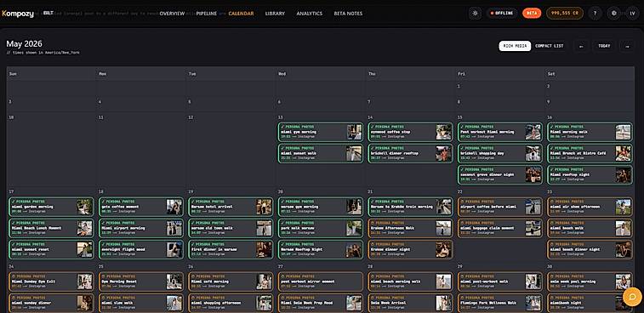
Task: Click the 999,555 CR credits badge
Action: coord(565,13)
